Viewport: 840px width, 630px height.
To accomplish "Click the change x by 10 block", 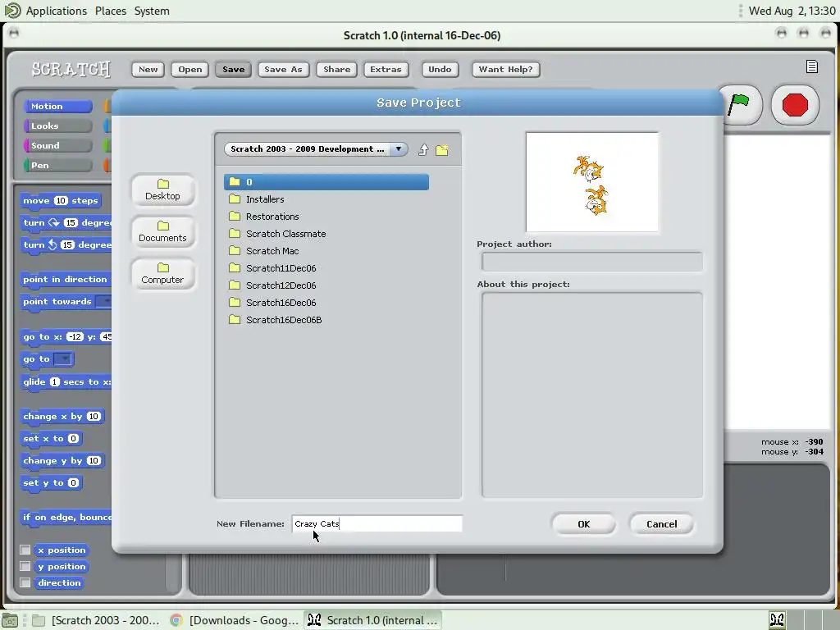I will click(x=62, y=416).
